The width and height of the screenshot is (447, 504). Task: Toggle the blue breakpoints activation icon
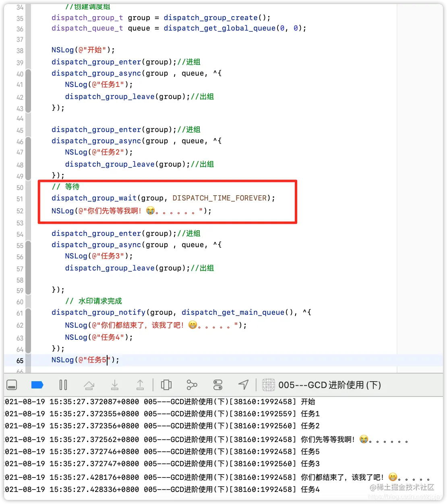[37, 385]
